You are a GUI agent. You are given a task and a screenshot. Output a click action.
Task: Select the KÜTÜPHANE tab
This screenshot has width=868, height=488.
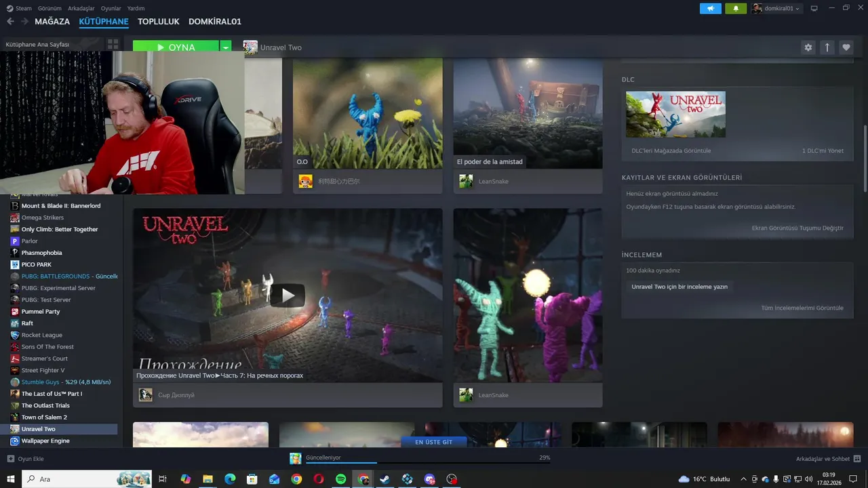click(x=104, y=22)
